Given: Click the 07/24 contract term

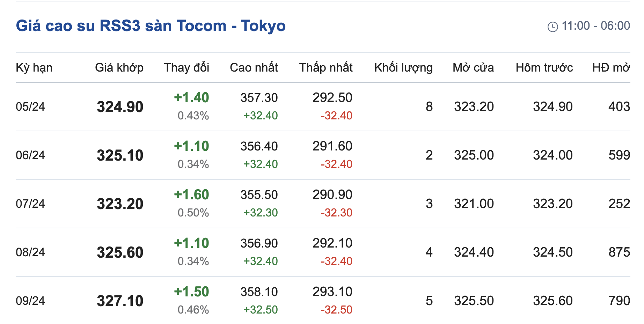Looking at the screenshot, I should (30, 204).
